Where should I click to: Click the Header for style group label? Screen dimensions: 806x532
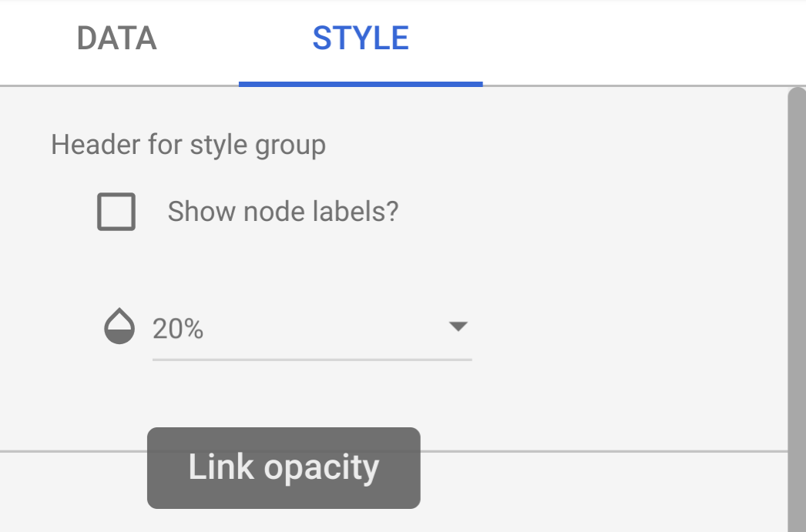click(187, 144)
